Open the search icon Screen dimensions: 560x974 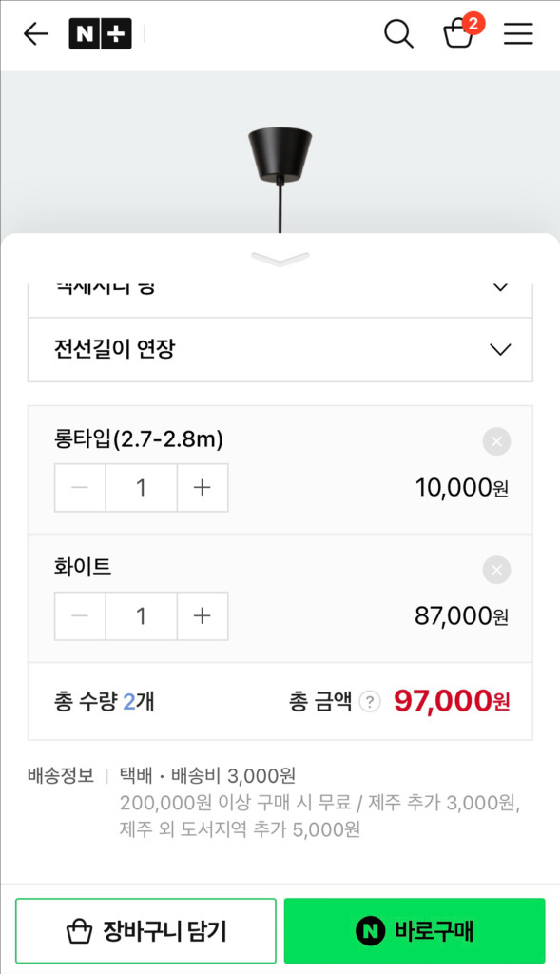(x=398, y=33)
